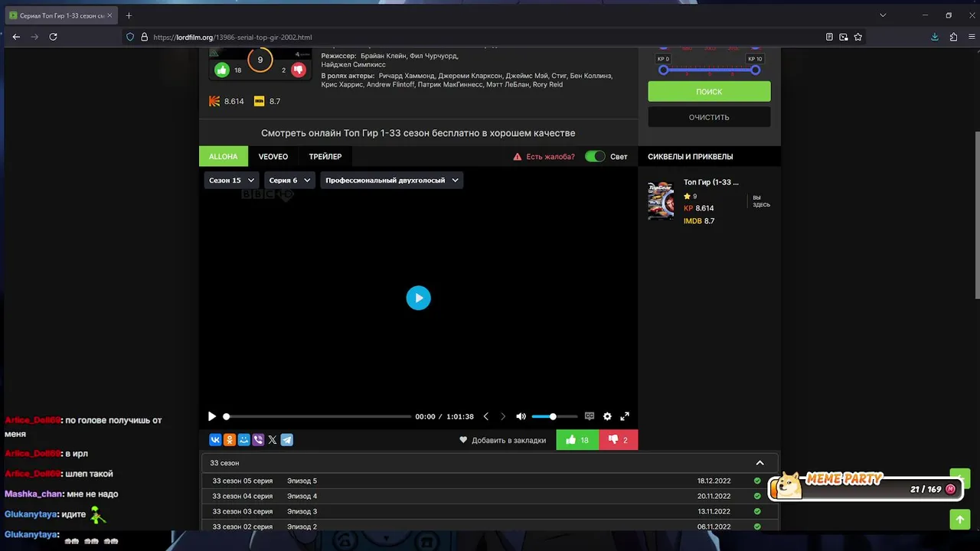Click thumbs-up icon near poster rating
This screenshot has height=551, width=980.
coord(222,70)
